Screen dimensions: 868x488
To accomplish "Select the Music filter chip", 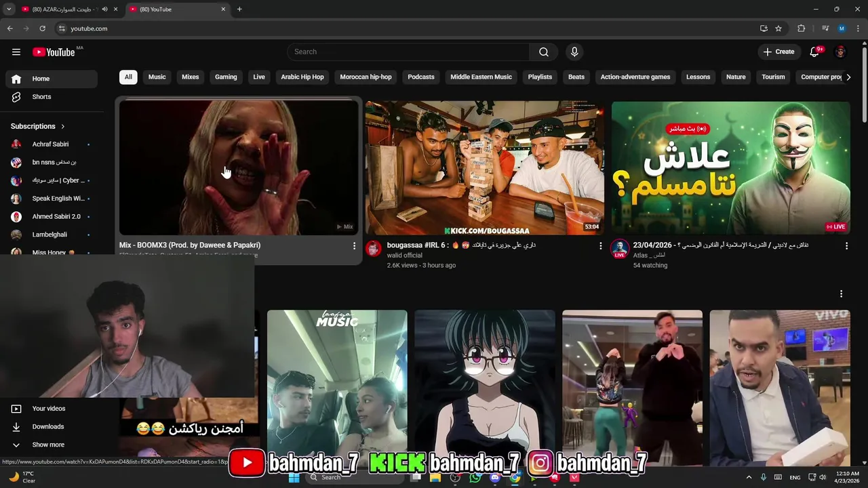I will tap(157, 77).
